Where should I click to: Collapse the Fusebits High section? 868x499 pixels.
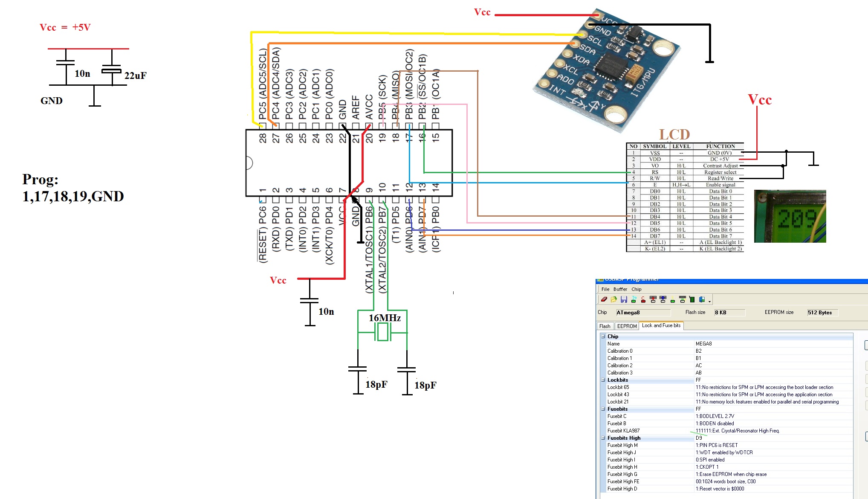(603, 438)
